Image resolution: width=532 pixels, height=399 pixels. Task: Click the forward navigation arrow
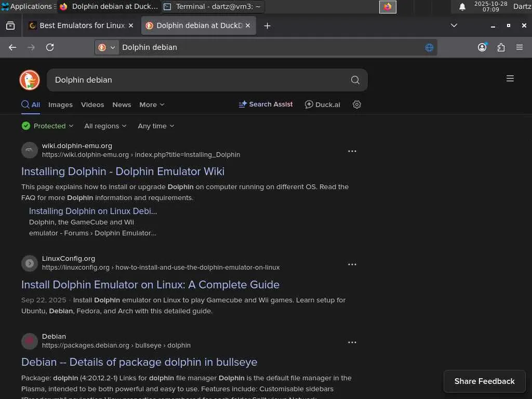[31, 47]
